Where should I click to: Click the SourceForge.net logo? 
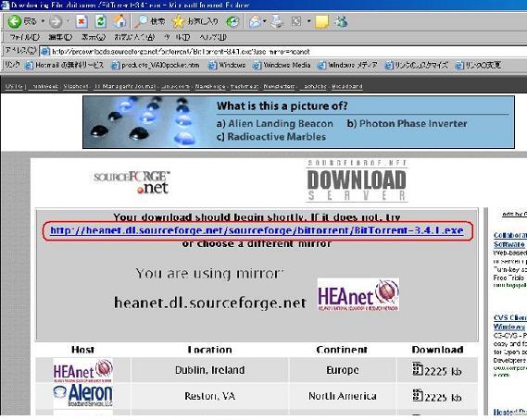[x=132, y=182]
